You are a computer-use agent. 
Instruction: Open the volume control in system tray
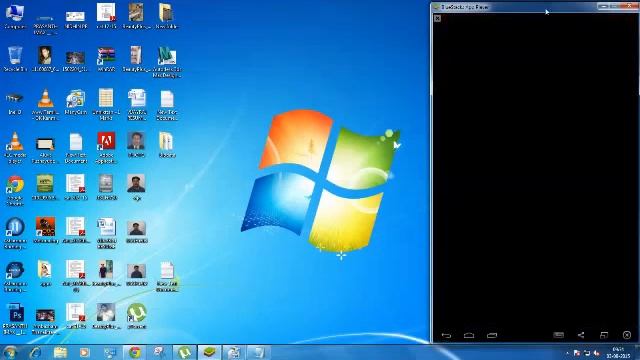click(596, 353)
